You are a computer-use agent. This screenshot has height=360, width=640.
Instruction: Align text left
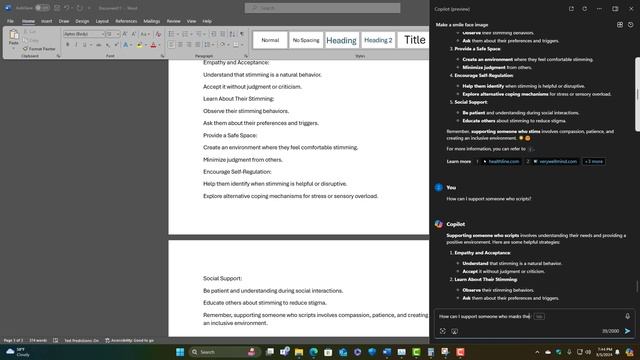[x=171, y=45]
